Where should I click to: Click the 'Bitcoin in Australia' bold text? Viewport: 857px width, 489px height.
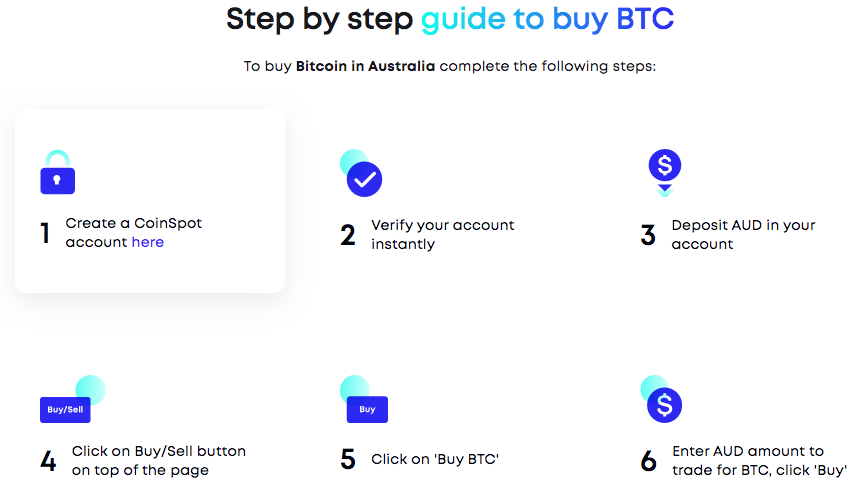[x=365, y=67]
